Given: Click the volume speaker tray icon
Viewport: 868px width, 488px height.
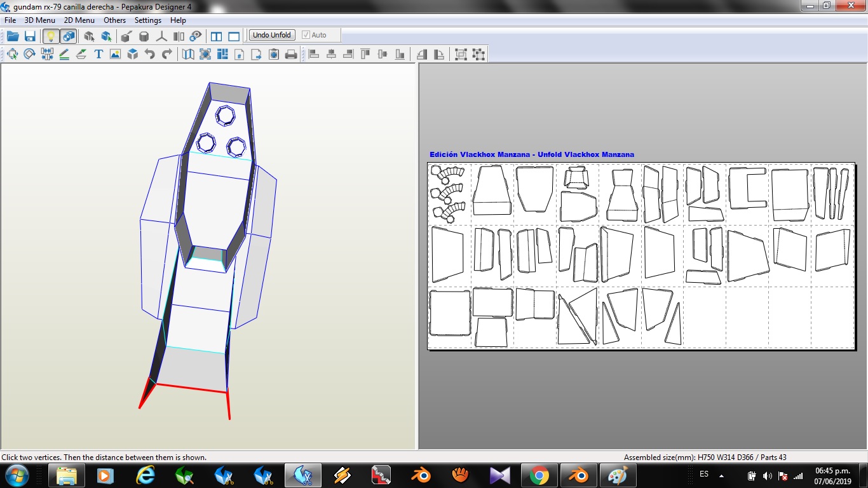Looking at the screenshot, I should pyautogui.click(x=767, y=476).
